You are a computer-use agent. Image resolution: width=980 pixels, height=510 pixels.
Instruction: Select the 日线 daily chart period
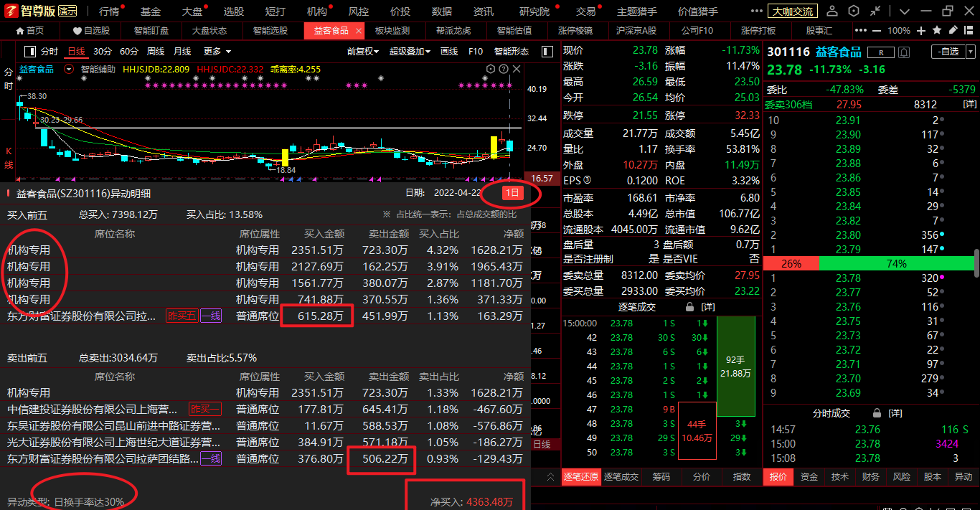[76, 52]
